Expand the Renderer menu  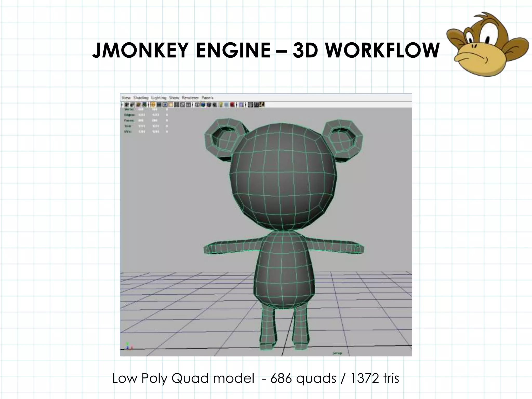[x=190, y=98]
